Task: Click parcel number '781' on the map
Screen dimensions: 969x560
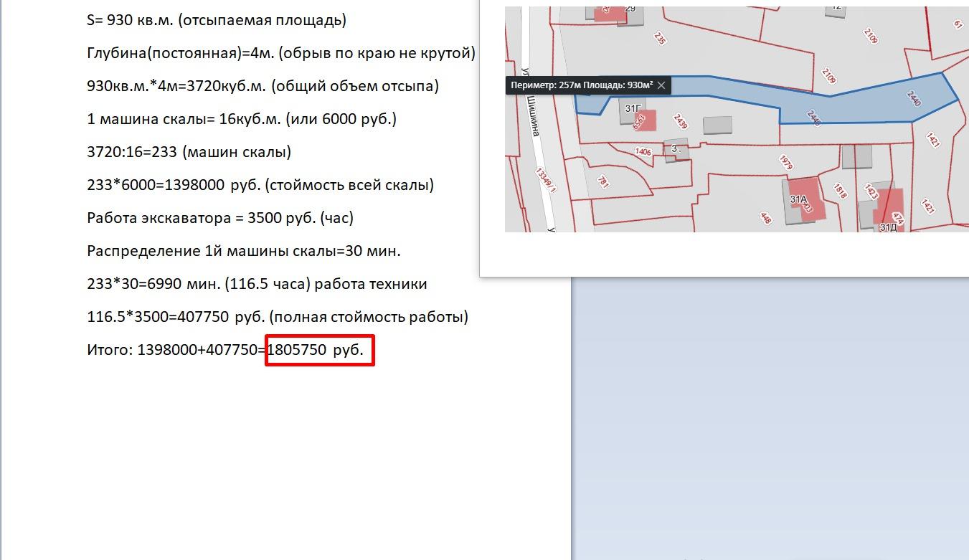Action: [x=602, y=182]
